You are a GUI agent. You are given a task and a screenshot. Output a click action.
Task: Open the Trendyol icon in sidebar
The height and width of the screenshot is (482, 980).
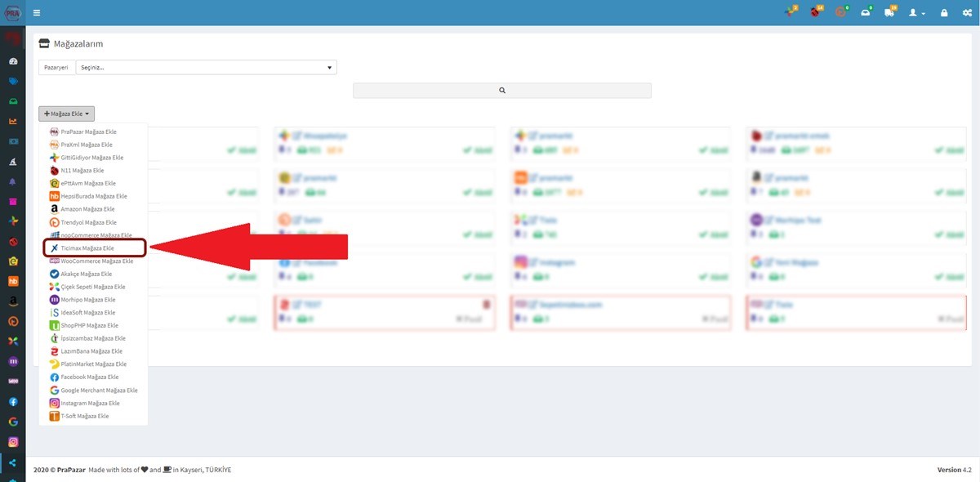(x=13, y=321)
